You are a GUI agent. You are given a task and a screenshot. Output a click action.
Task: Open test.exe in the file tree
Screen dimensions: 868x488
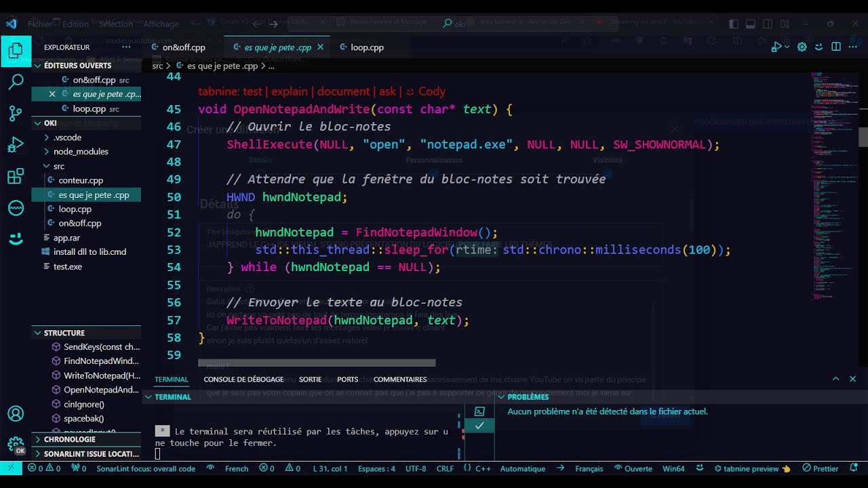(x=86, y=266)
